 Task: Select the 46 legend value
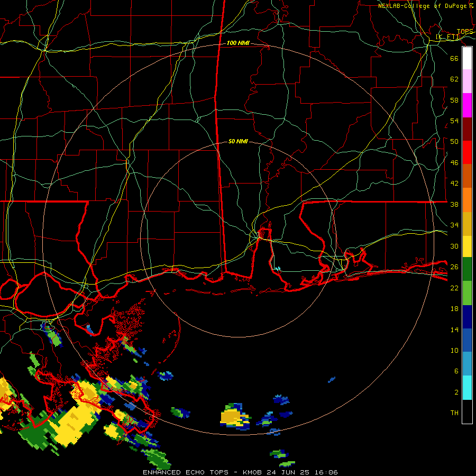point(454,162)
